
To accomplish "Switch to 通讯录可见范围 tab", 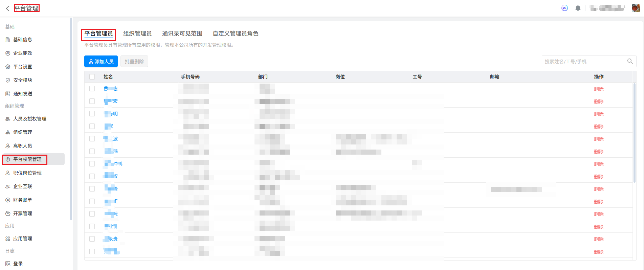I will 182,33.
